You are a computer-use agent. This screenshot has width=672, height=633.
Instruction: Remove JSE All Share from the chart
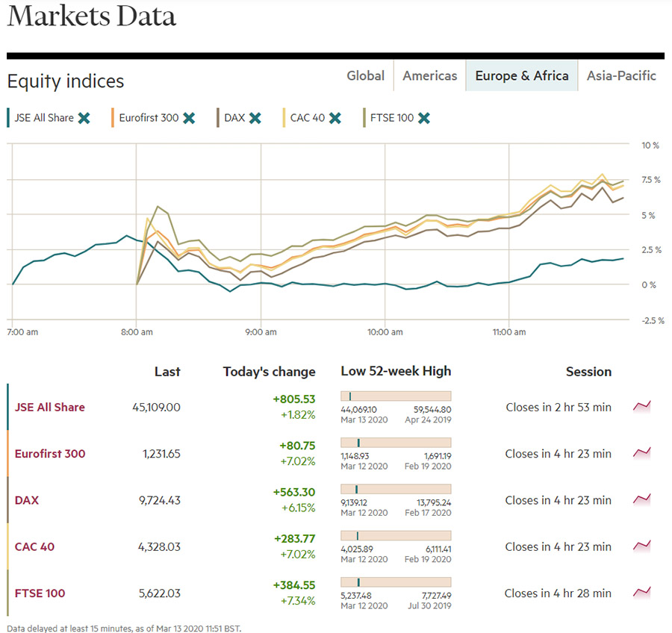tap(84, 118)
